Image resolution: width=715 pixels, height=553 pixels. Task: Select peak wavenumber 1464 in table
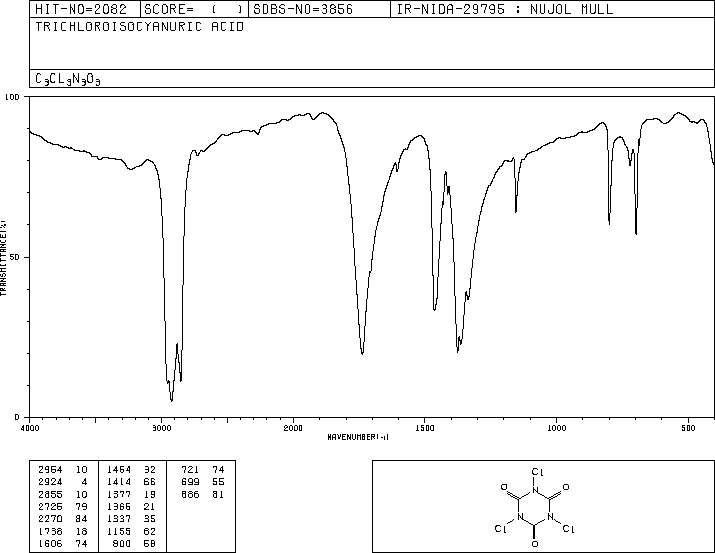tap(119, 469)
